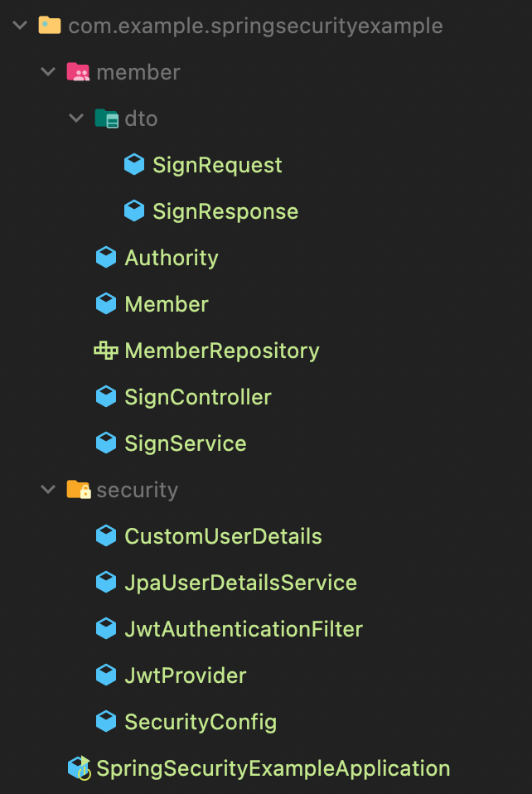
Task: Select the Member class file
Action: 166,304
